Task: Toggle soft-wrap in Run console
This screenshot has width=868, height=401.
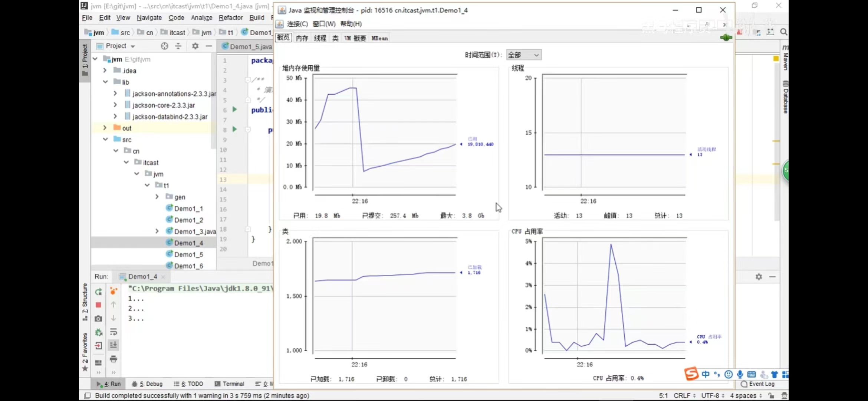Action: coord(114,332)
